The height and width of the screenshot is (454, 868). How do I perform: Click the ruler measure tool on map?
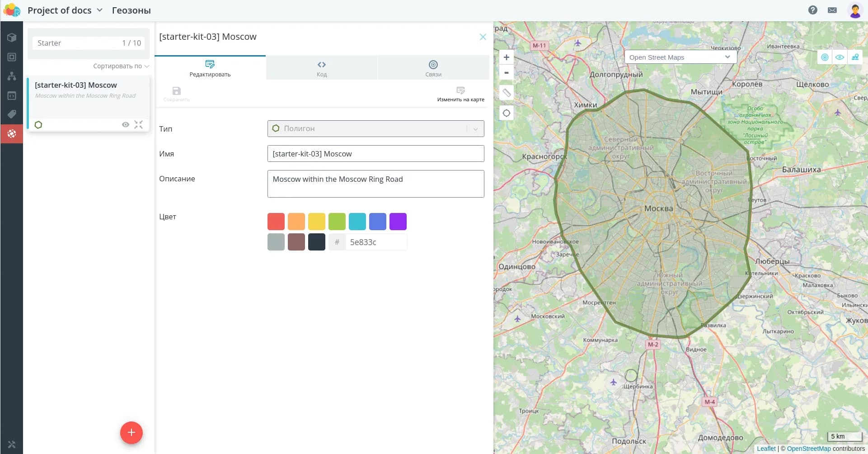tap(507, 93)
